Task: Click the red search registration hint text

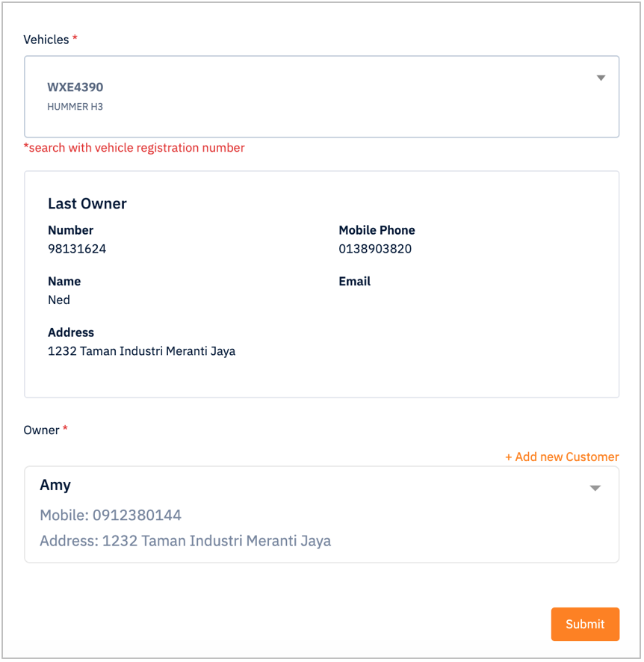Action: (x=134, y=148)
